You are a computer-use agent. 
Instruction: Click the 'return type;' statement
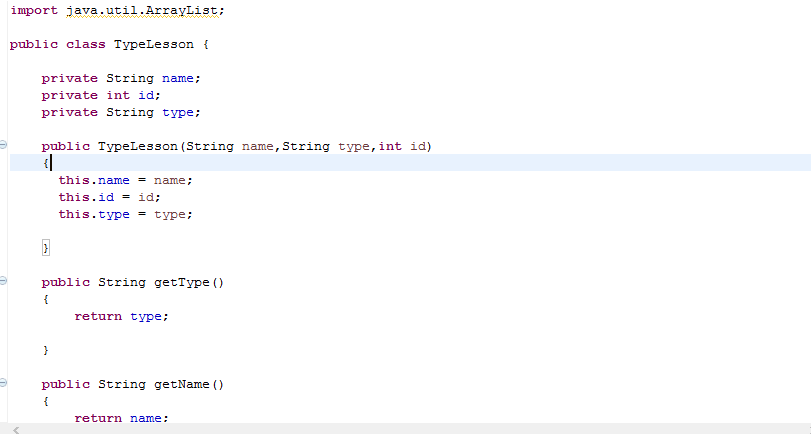click(x=122, y=317)
